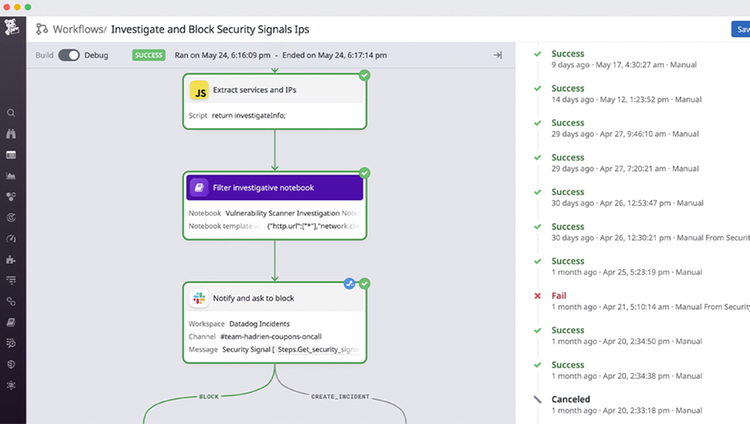This screenshot has width=750, height=424.
Task: Select the Debug mode label
Action: (96, 55)
